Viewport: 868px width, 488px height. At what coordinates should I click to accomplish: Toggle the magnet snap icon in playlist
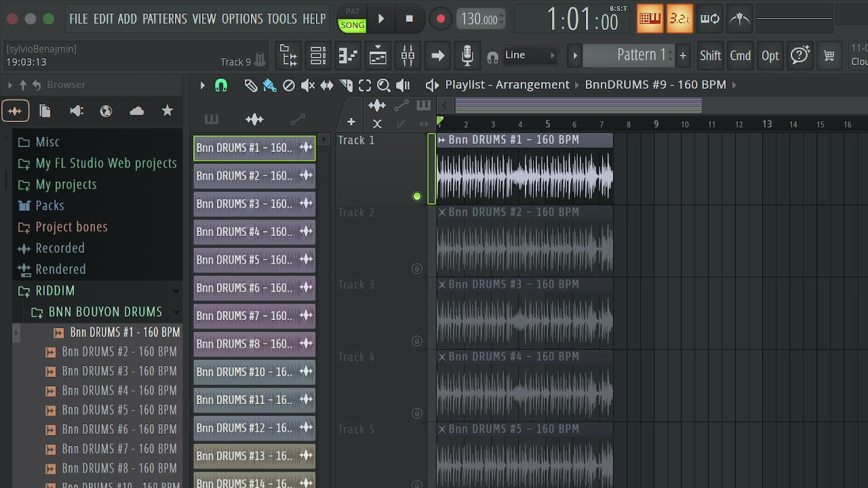(x=221, y=85)
